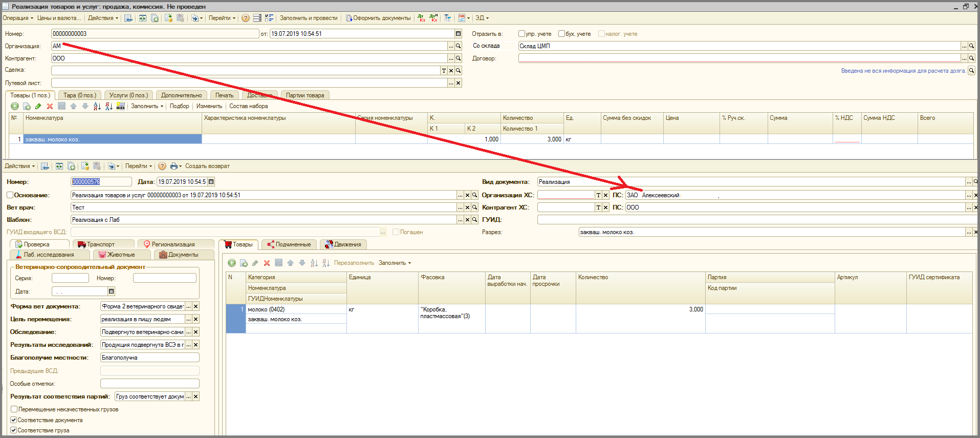Open the ЭД dropdown menu
Image resolution: width=980 pixels, height=438 pixels.
[x=482, y=18]
